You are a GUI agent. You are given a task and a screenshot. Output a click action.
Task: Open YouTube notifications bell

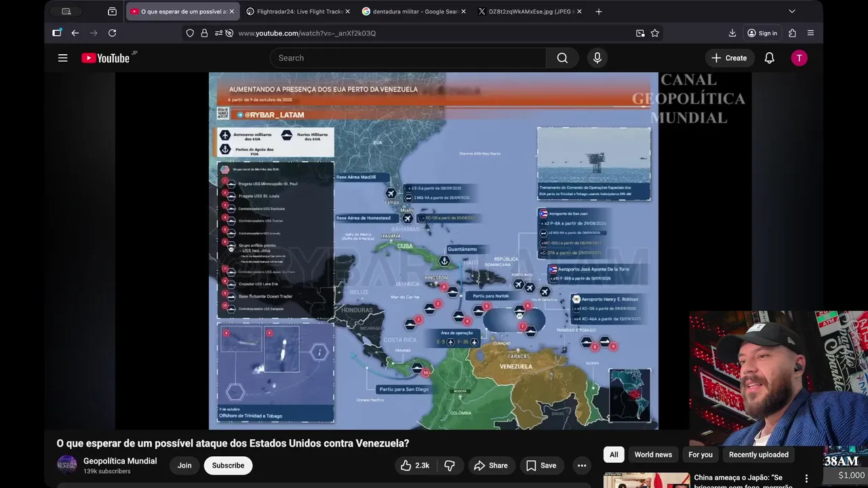(x=769, y=58)
